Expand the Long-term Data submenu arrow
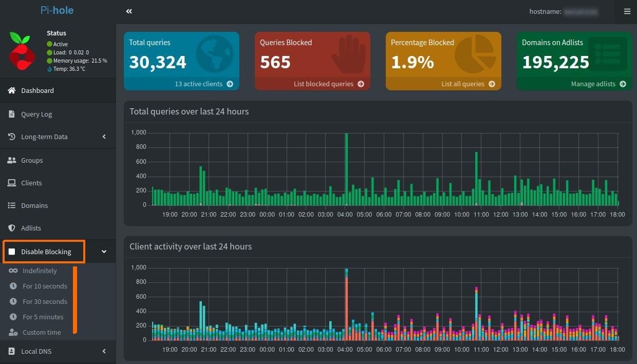The width and height of the screenshot is (637, 364). [x=104, y=137]
